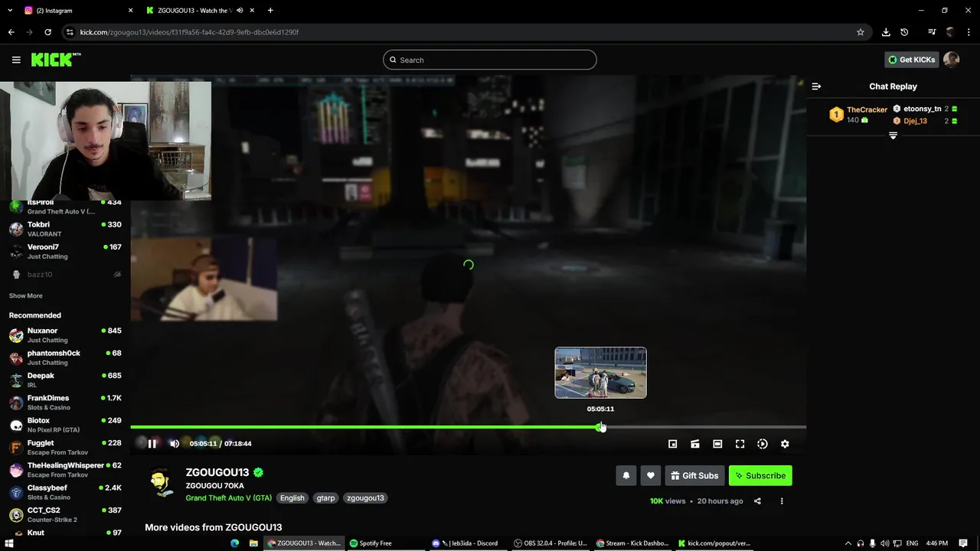Open Tokbri's VALORANT channel
The height and width of the screenshot is (551, 980).
coord(65,229)
